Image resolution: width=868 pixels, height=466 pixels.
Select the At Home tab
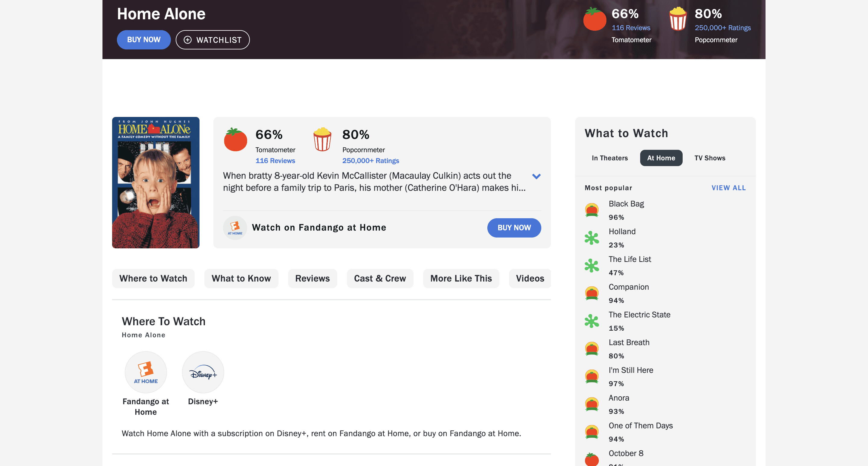(x=661, y=158)
